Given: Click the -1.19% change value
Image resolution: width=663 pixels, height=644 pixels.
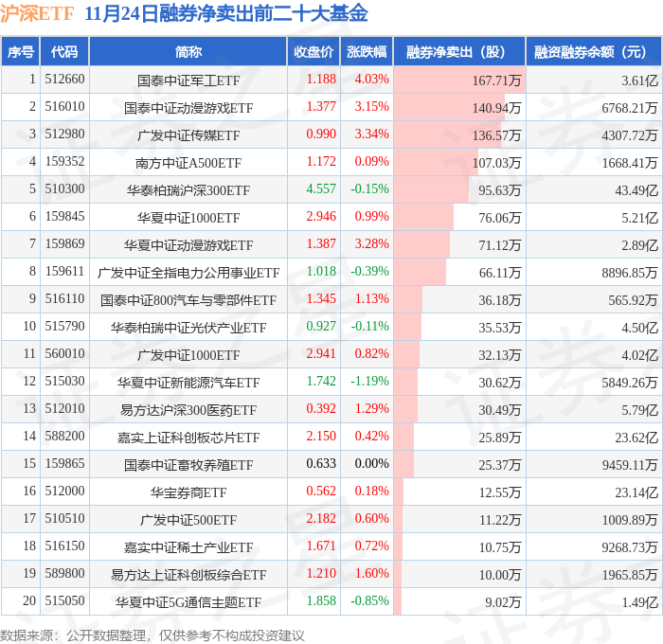Looking at the screenshot, I should pos(369,382).
